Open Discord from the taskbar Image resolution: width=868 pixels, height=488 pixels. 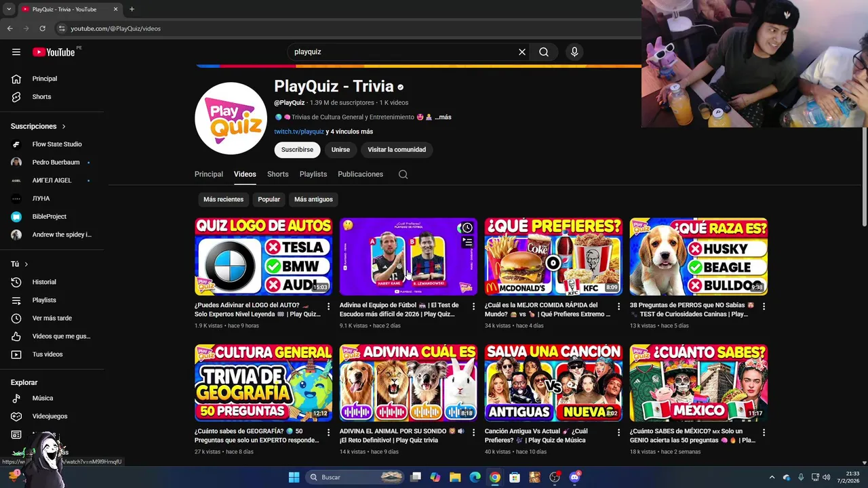(x=575, y=477)
